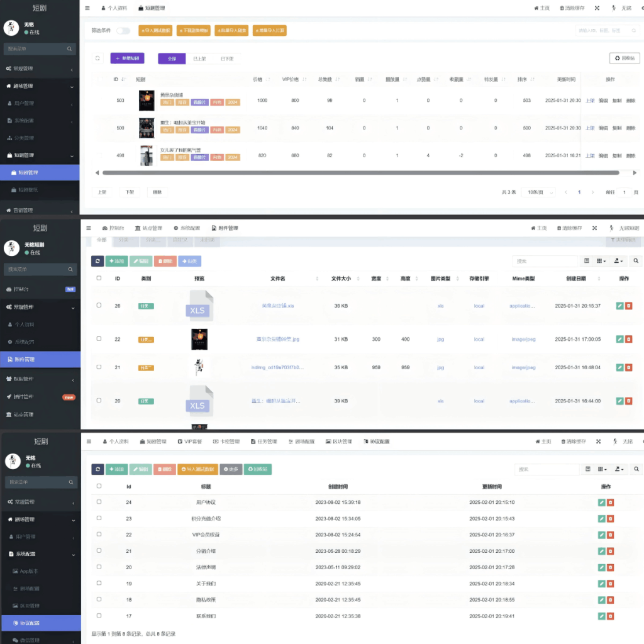Edit attachment with ID 26
Image resolution: width=644 pixels, height=644 pixels.
click(x=619, y=306)
